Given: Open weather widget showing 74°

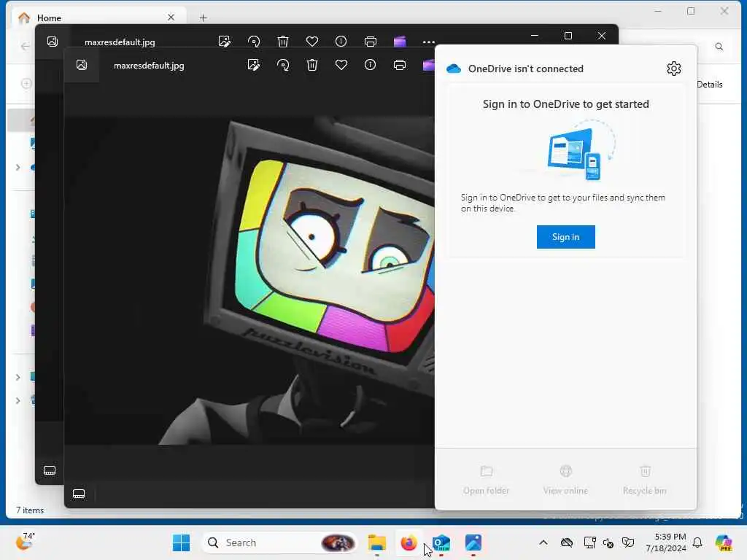Looking at the screenshot, I should tap(25, 542).
